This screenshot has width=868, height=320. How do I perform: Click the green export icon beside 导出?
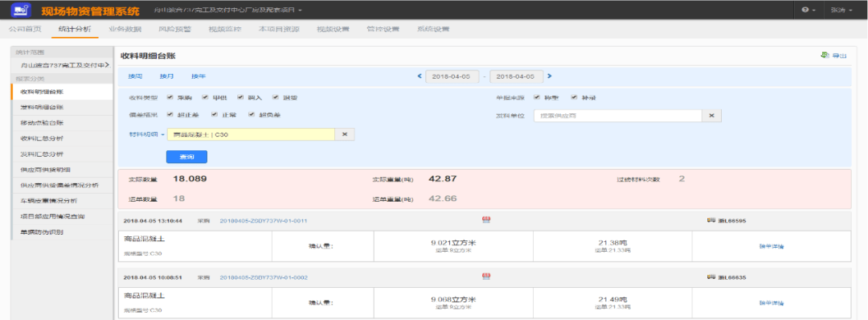[825, 55]
